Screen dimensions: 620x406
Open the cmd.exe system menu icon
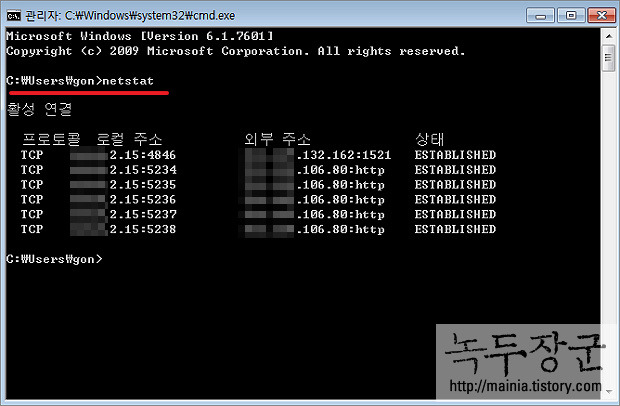pos(13,15)
